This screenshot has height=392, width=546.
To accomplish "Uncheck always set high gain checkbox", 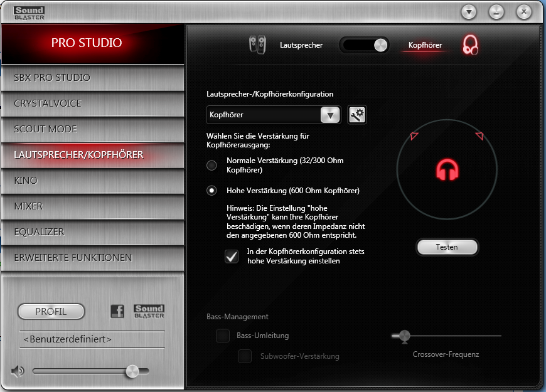I will (x=232, y=257).
